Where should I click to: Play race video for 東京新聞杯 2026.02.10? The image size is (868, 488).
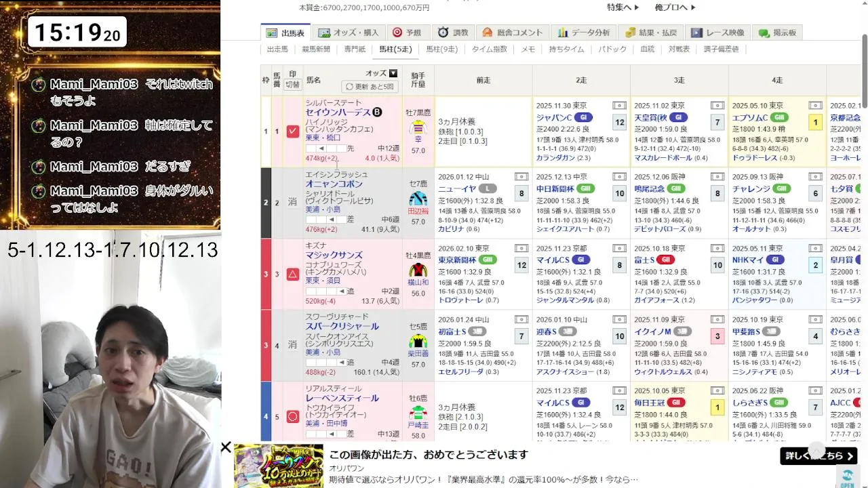[521, 249]
